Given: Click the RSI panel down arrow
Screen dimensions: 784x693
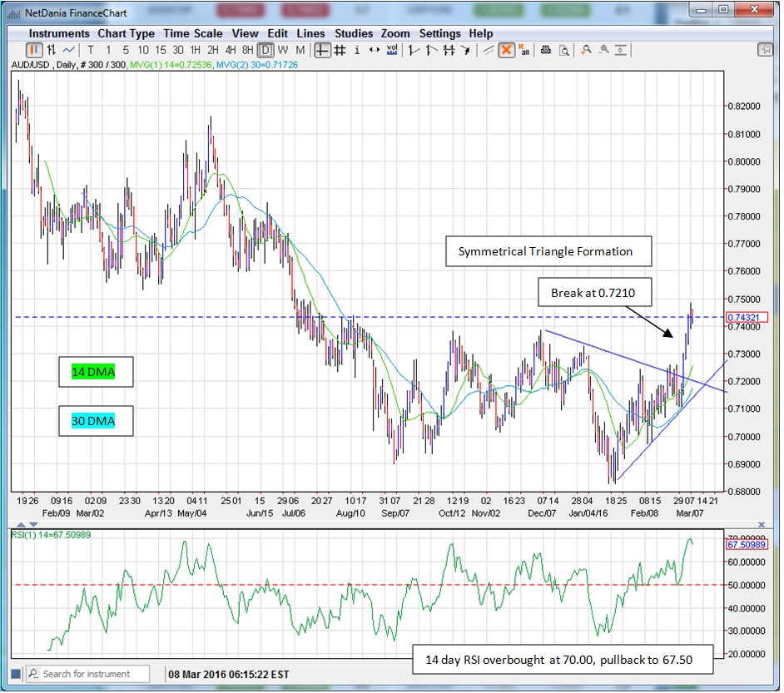Looking at the screenshot, I should 33,525.
